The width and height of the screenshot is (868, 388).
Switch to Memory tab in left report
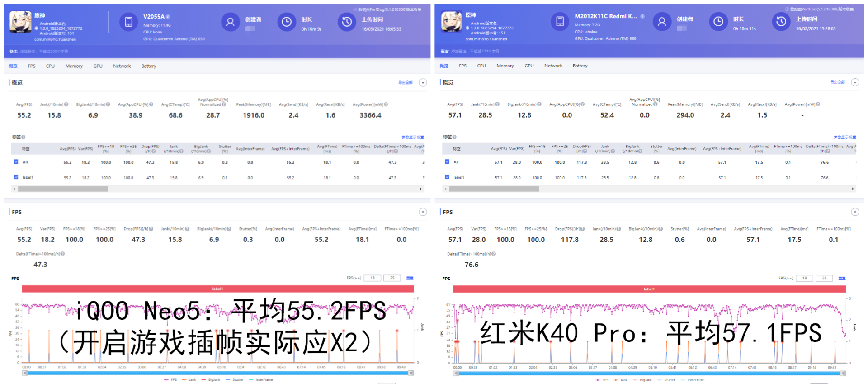(74, 66)
